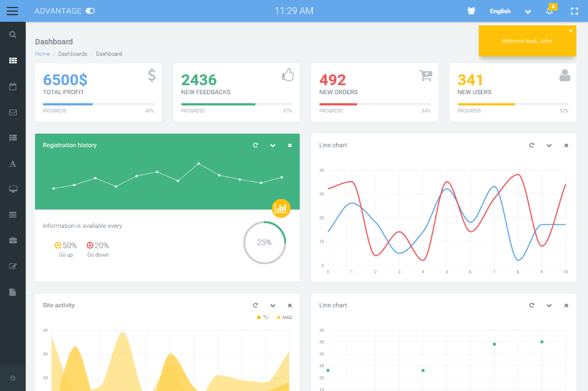Screen dimensions: 588x391
Task: Open the mail envelope sidebar icon
Action: click(13, 112)
